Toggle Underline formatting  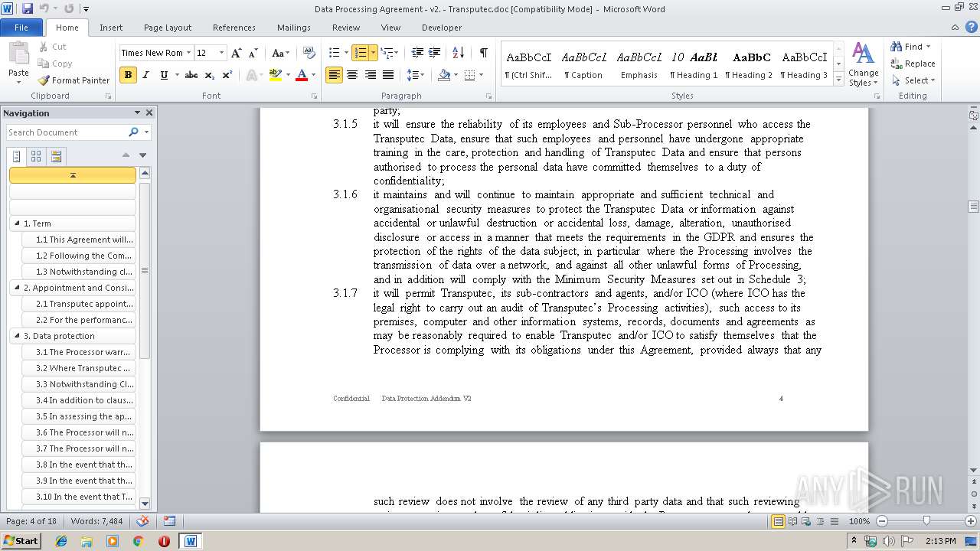[163, 75]
